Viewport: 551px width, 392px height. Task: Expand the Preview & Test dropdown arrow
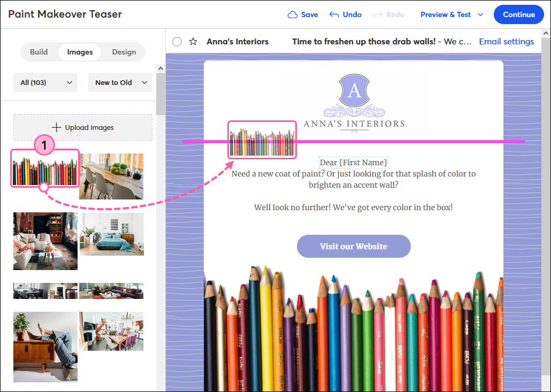(x=480, y=15)
